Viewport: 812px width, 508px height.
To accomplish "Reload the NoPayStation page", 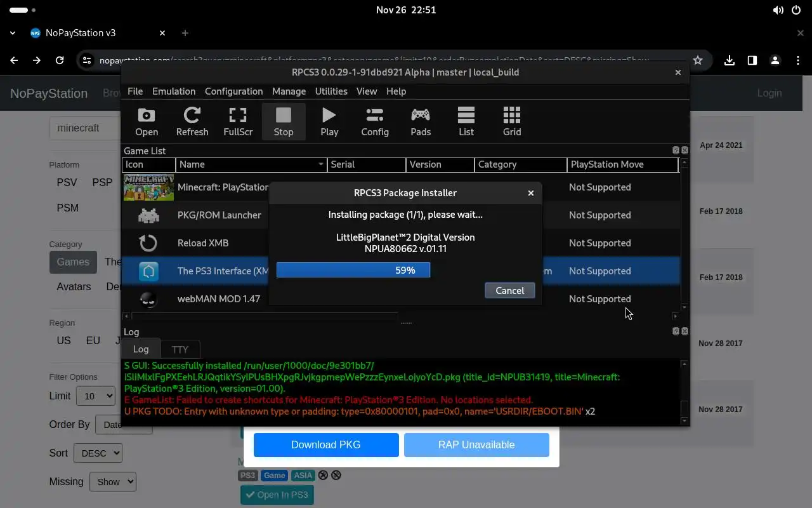I will [60, 60].
